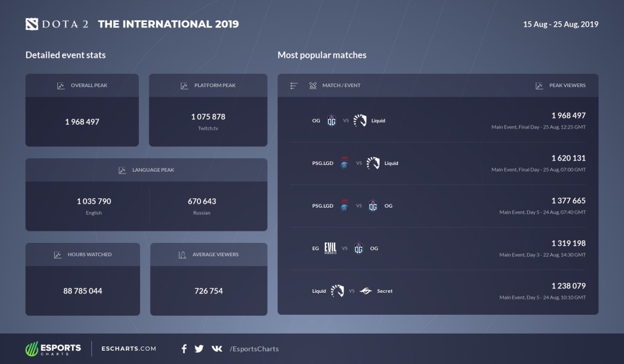Open the VK icon in footer
Screen dimensions: 624x364
pyautogui.click(x=217, y=349)
